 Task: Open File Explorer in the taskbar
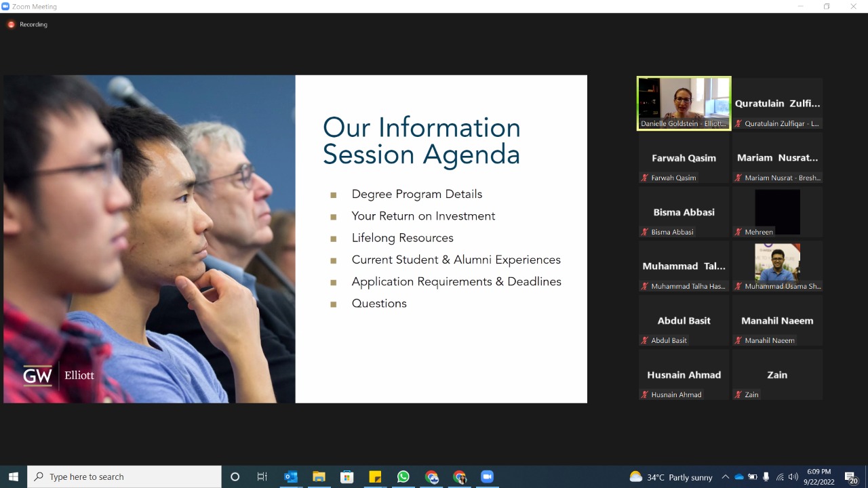coord(319,476)
